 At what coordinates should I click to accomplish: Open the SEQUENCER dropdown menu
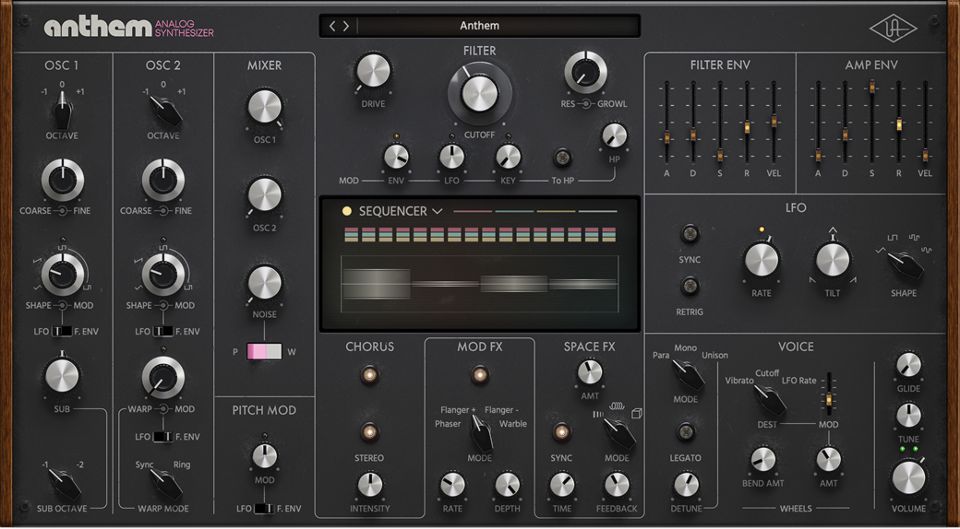click(x=400, y=211)
